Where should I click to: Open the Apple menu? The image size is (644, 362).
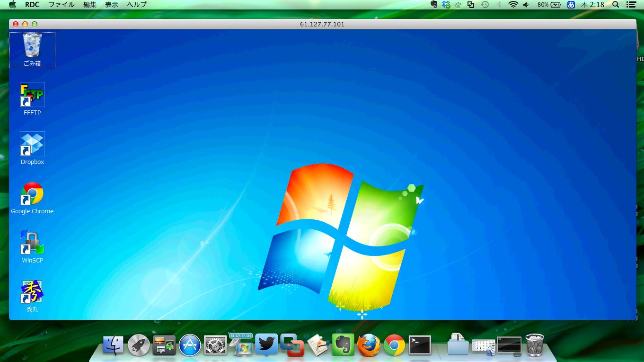tap(12, 5)
